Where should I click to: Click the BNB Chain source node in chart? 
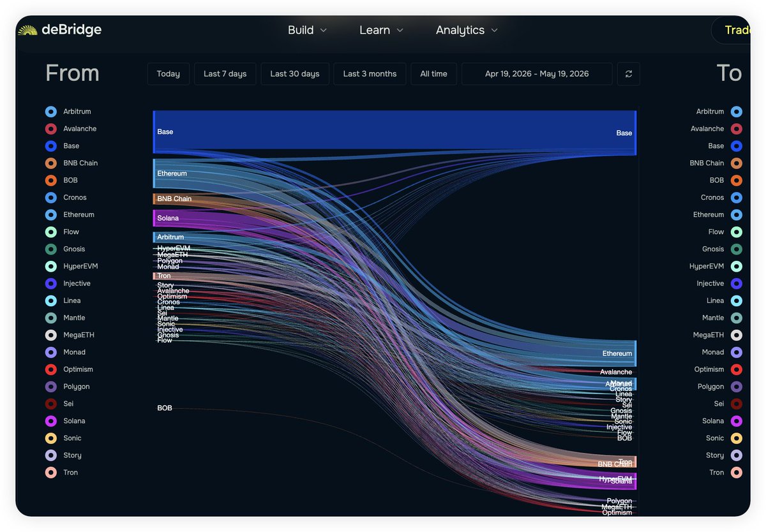point(155,199)
